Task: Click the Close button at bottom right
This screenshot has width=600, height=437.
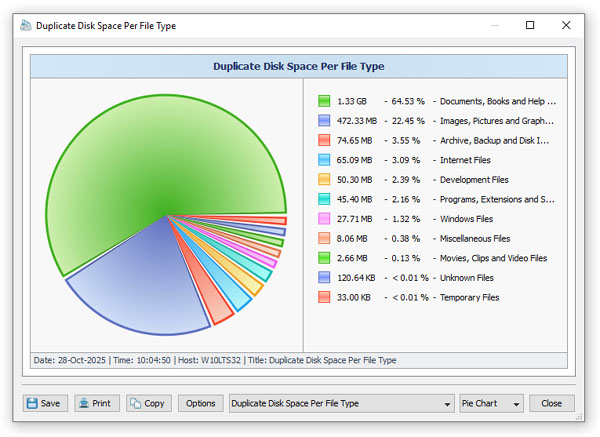Action: pyautogui.click(x=551, y=403)
